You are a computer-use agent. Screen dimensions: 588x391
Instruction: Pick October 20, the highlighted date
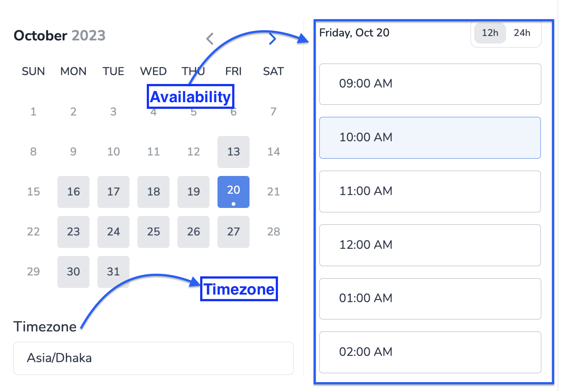(233, 192)
